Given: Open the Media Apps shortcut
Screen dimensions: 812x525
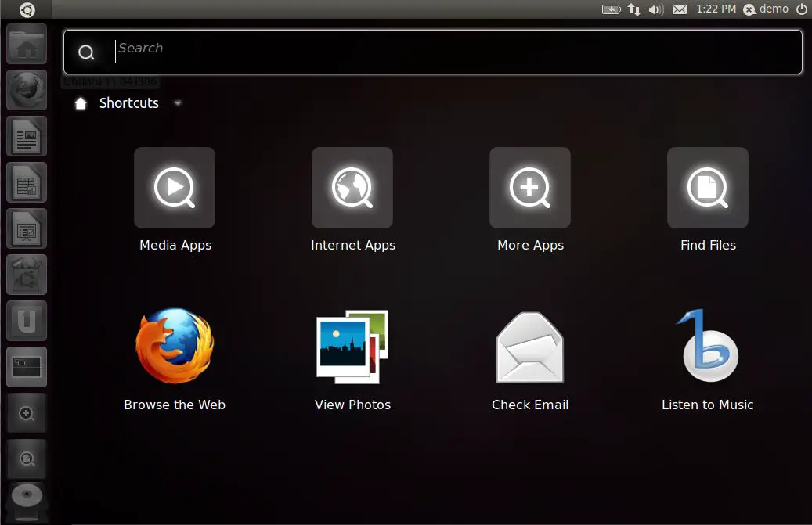Looking at the screenshot, I should point(175,188).
